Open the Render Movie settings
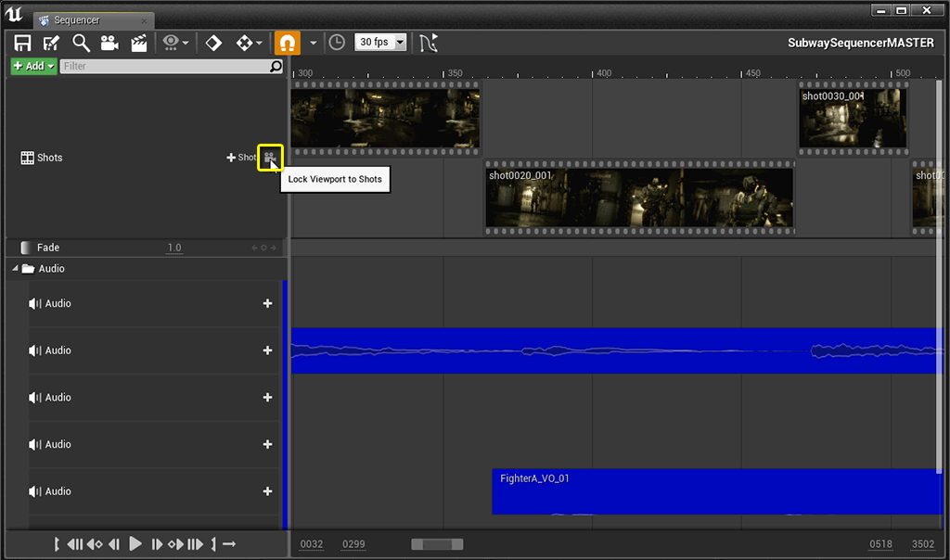The image size is (950, 560). [141, 42]
